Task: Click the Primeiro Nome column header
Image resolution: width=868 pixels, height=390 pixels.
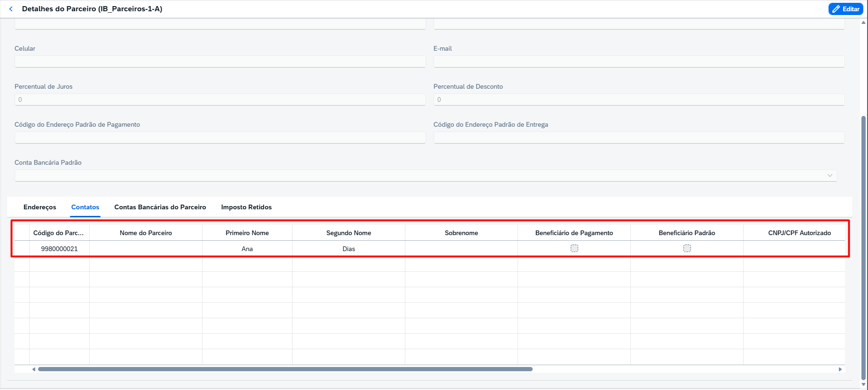Action: 247,233
